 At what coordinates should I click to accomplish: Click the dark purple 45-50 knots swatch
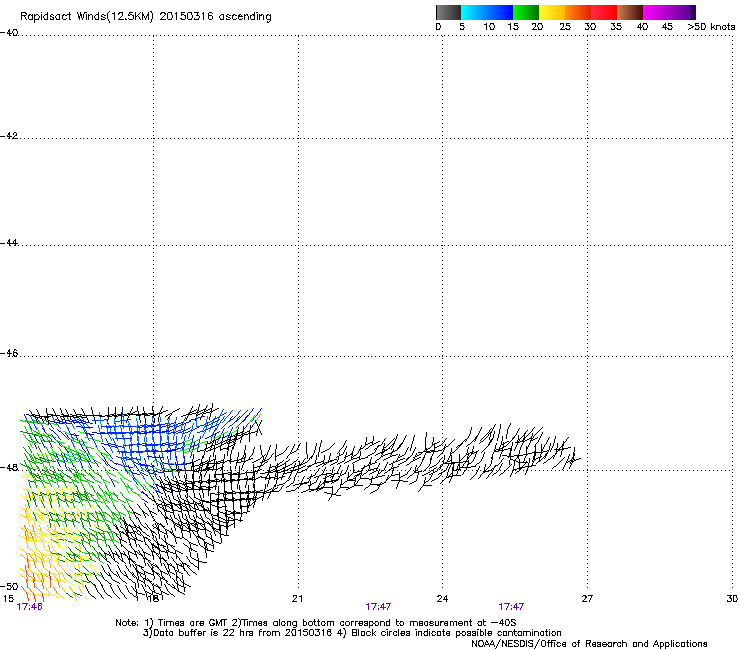(x=682, y=12)
